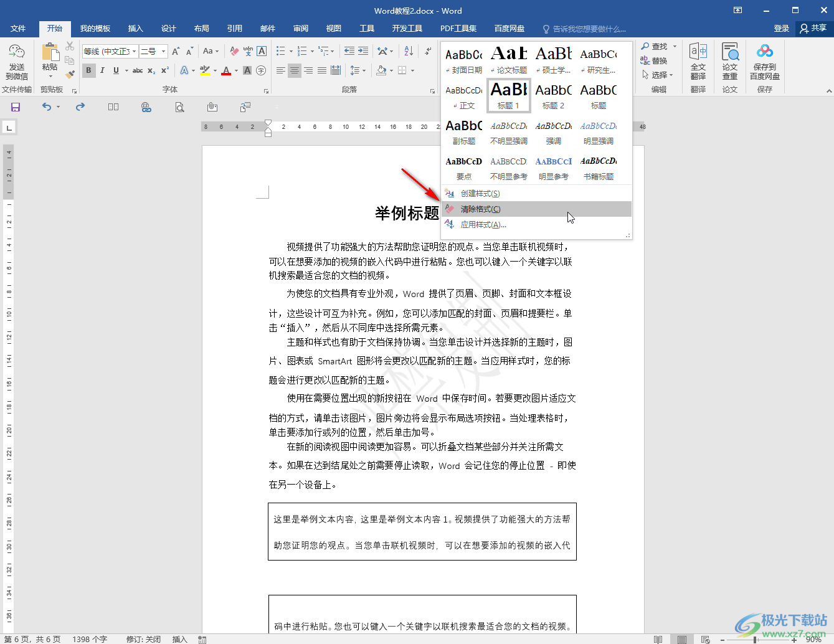Open the File (文件) tab
This screenshot has height=644, width=834.
18,29
